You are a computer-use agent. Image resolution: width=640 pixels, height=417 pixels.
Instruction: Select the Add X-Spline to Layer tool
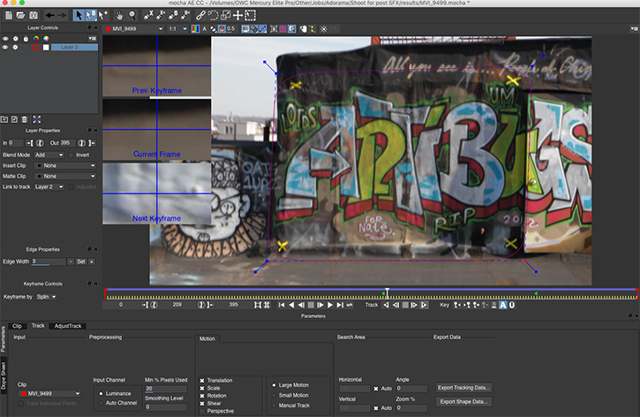pyautogui.click(x=161, y=16)
